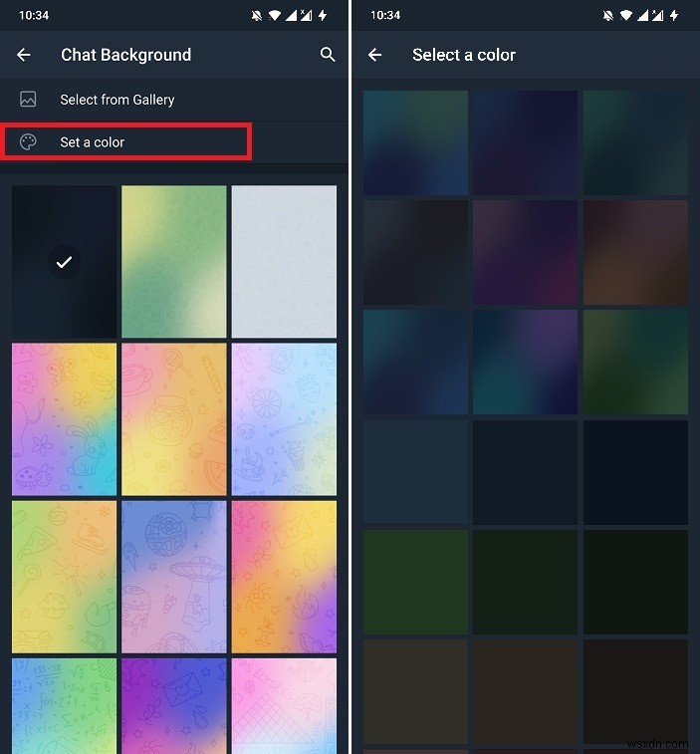Select solid near-black brown color, sixth row right
The height and width of the screenshot is (754, 700).
tap(635, 691)
